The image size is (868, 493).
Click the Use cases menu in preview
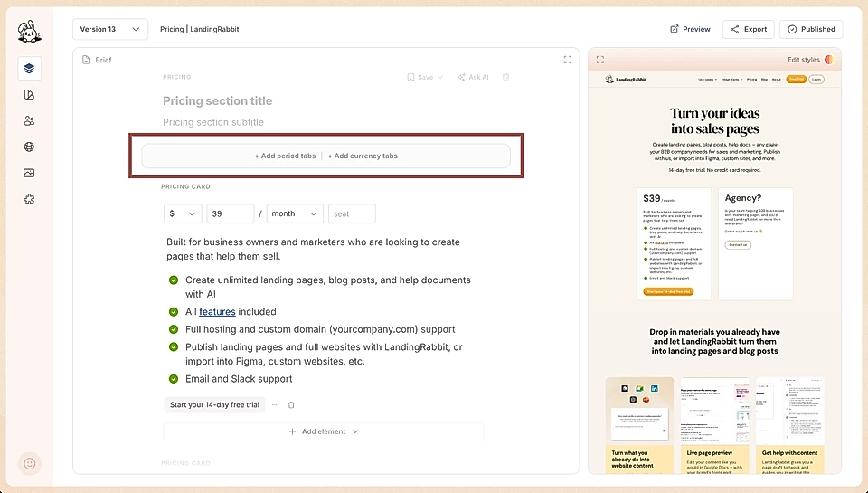click(x=707, y=80)
